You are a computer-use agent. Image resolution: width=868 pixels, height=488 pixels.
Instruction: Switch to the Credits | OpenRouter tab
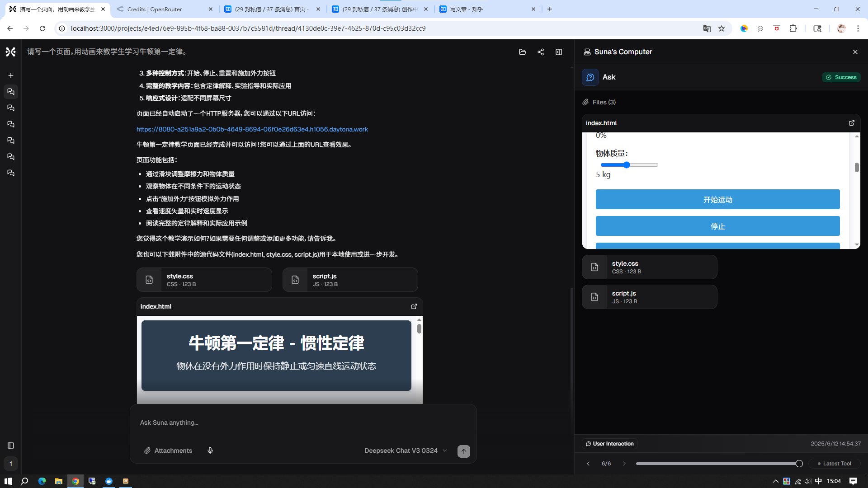click(x=154, y=9)
